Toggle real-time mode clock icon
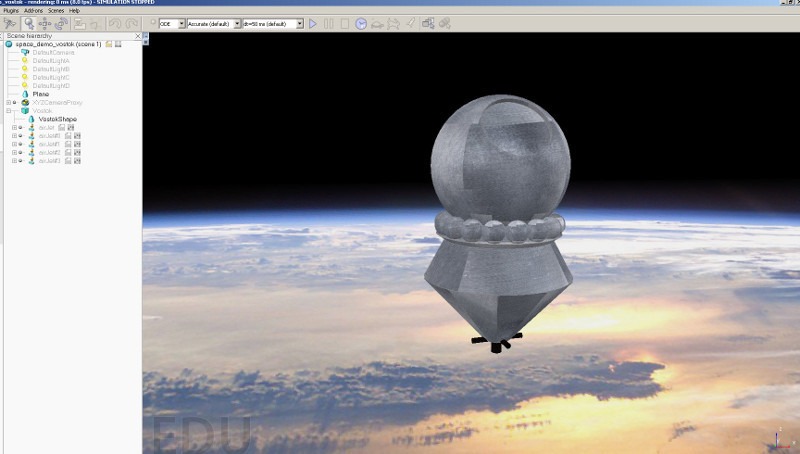Viewport: 800px width, 454px height. pos(361,23)
